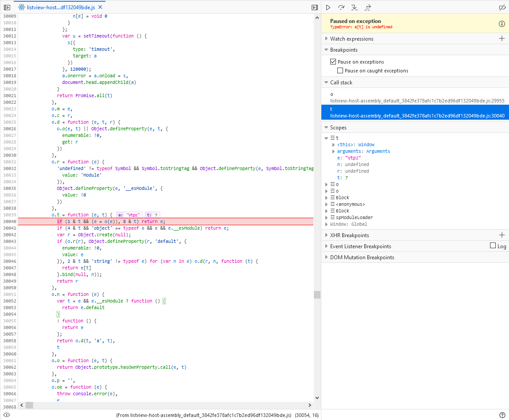Open the debugger help icon
The width and height of the screenshot is (509, 420).
coord(502,415)
